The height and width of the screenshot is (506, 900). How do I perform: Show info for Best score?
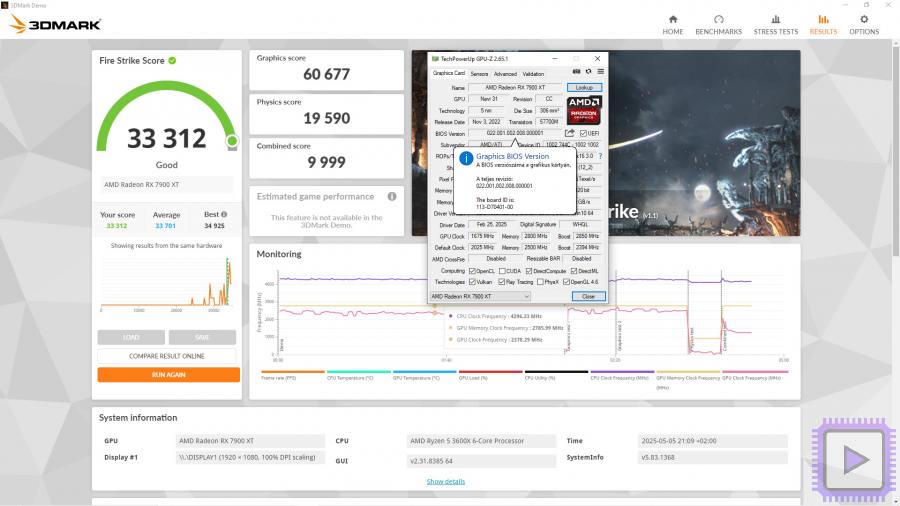(x=224, y=215)
